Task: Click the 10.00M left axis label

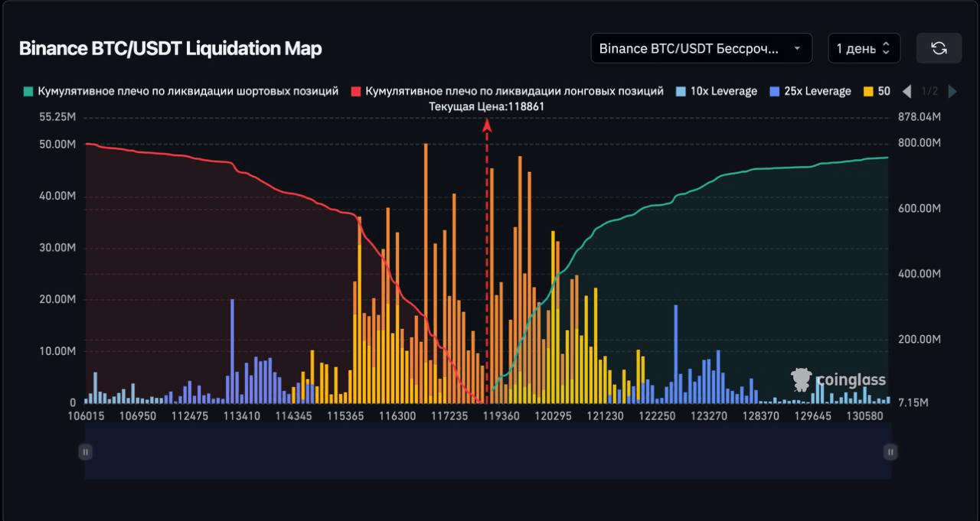Action: click(x=57, y=351)
